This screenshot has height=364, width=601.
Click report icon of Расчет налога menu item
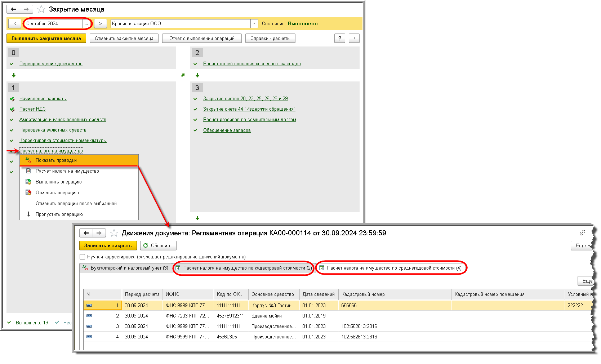(28, 171)
